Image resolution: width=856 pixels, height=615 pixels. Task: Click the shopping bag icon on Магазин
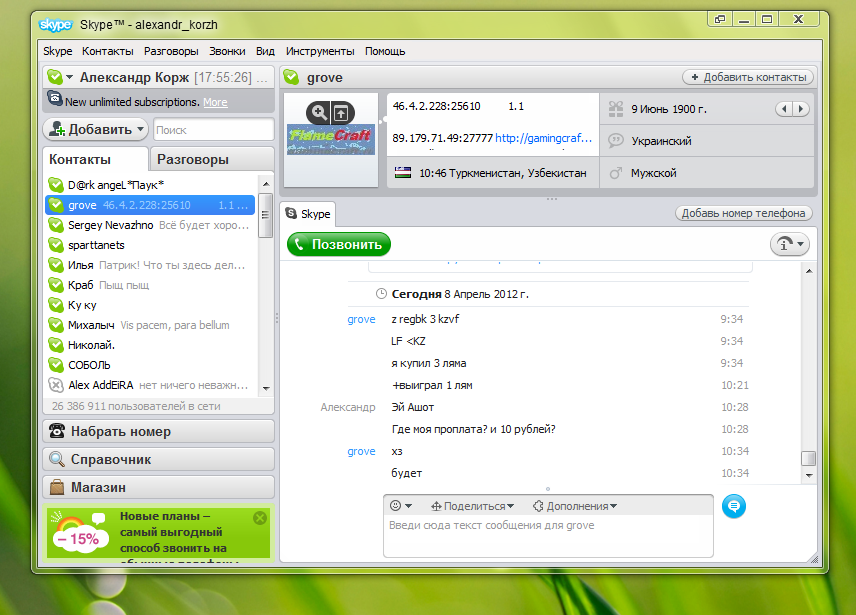pos(57,487)
